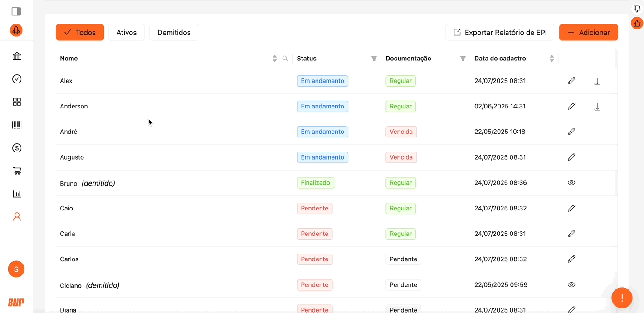
Task: Open the Status column filter
Action: click(374, 59)
